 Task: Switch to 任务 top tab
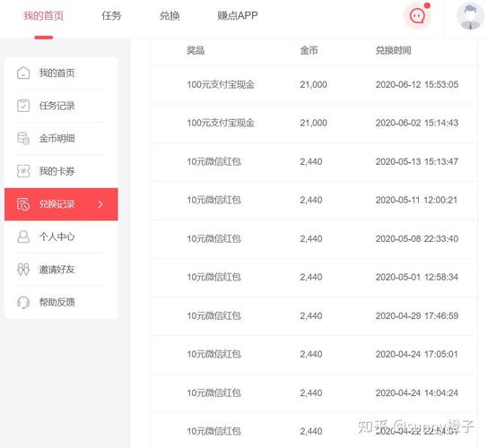coord(111,15)
